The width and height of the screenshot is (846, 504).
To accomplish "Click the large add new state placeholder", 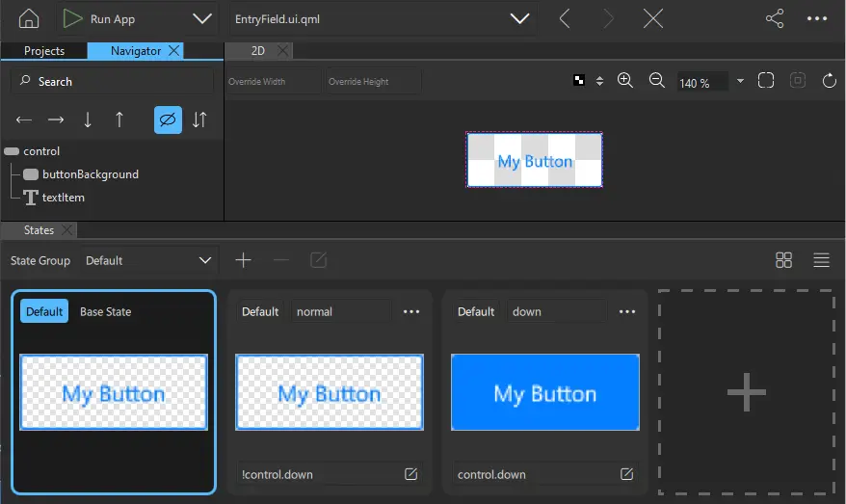I will [746, 391].
